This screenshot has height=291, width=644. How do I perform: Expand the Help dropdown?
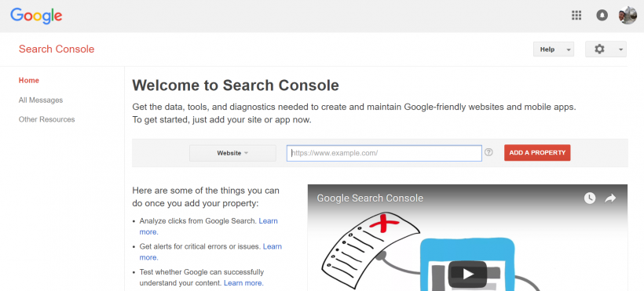coord(553,49)
